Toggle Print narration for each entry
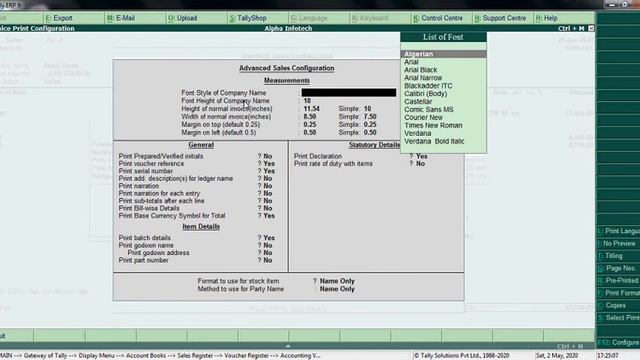Screen dimensions: 640x360 pyautogui.click(x=268, y=193)
